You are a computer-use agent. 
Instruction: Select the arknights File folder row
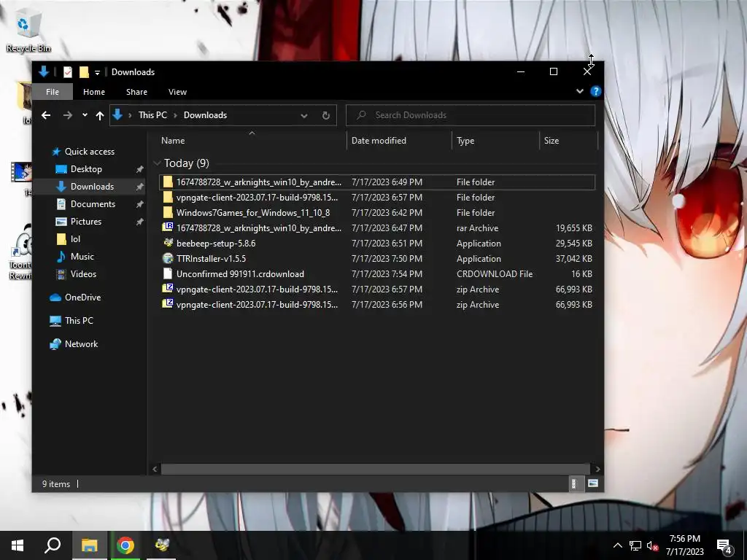377,182
